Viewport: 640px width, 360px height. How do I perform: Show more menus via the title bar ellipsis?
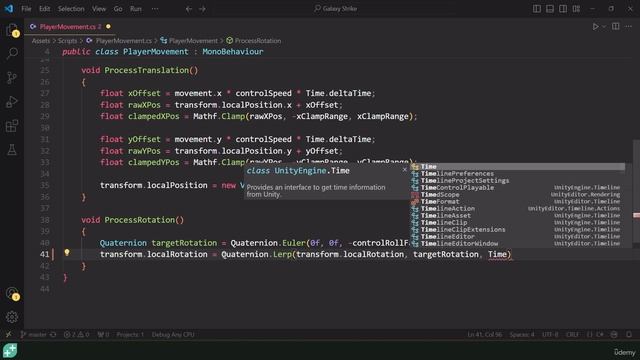[155, 9]
